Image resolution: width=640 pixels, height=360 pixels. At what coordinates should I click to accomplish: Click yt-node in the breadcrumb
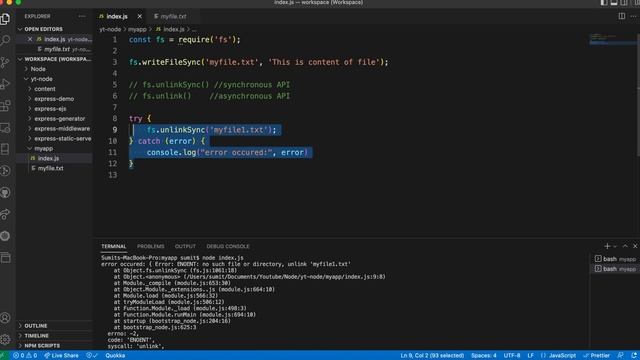coord(110,29)
